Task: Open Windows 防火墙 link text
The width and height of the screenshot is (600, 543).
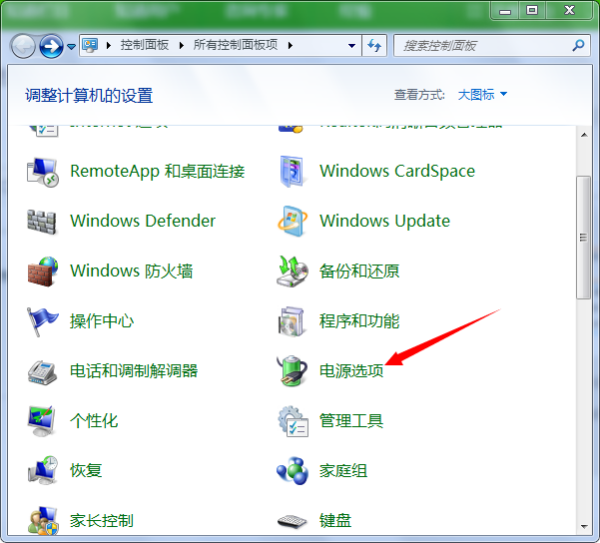Action: tap(131, 271)
